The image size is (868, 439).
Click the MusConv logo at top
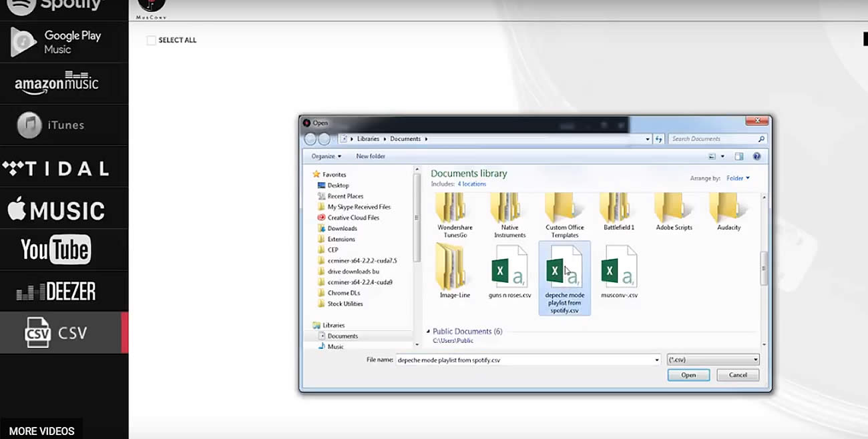point(151,9)
